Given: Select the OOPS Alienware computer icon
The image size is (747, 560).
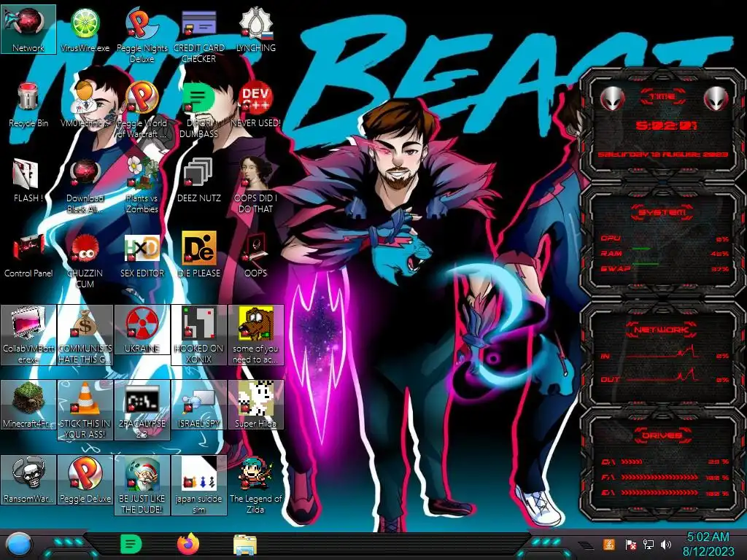Looking at the screenshot, I should [x=256, y=255].
